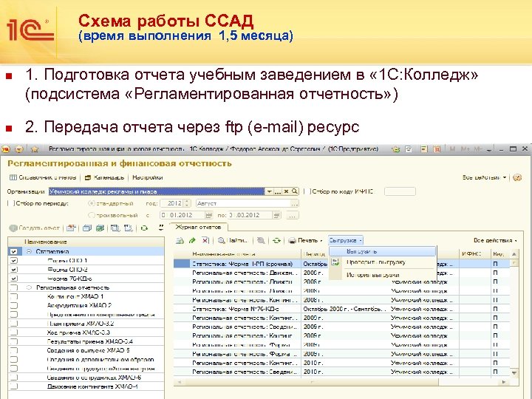Click the journal vertical scrollbar up arrow
This screenshot has height=399, width=532.
pyautogui.click(x=514, y=253)
